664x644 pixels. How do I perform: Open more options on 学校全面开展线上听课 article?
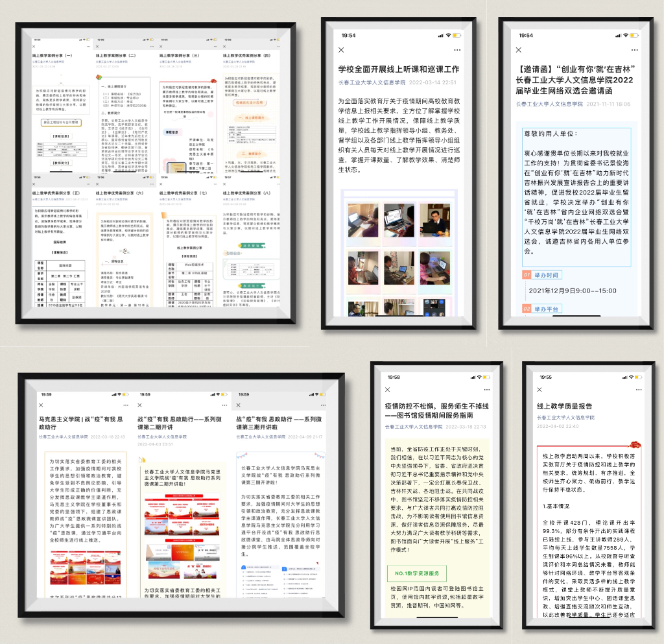pos(458,50)
